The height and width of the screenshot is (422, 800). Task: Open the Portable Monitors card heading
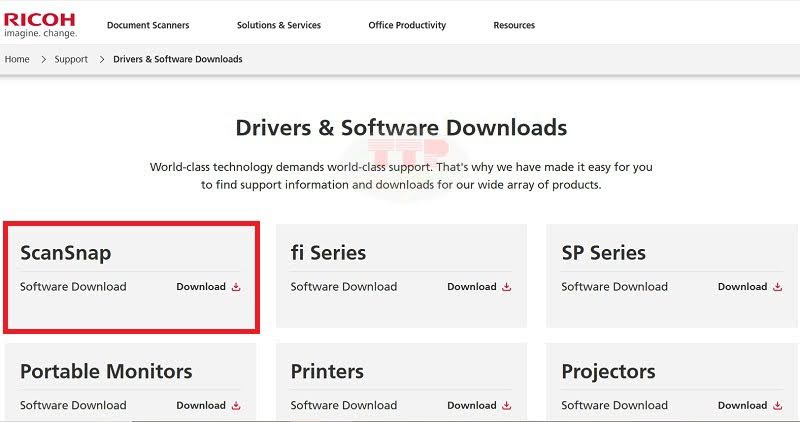[106, 371]
